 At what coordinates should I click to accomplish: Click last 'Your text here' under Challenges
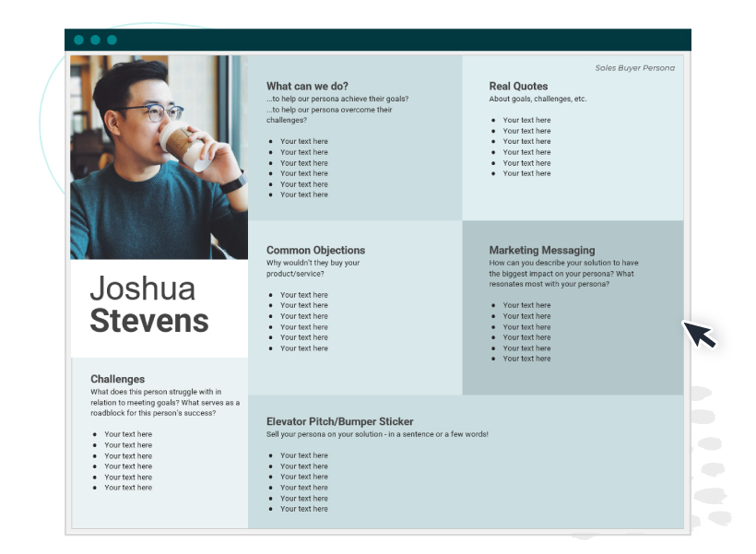point(128,488)
